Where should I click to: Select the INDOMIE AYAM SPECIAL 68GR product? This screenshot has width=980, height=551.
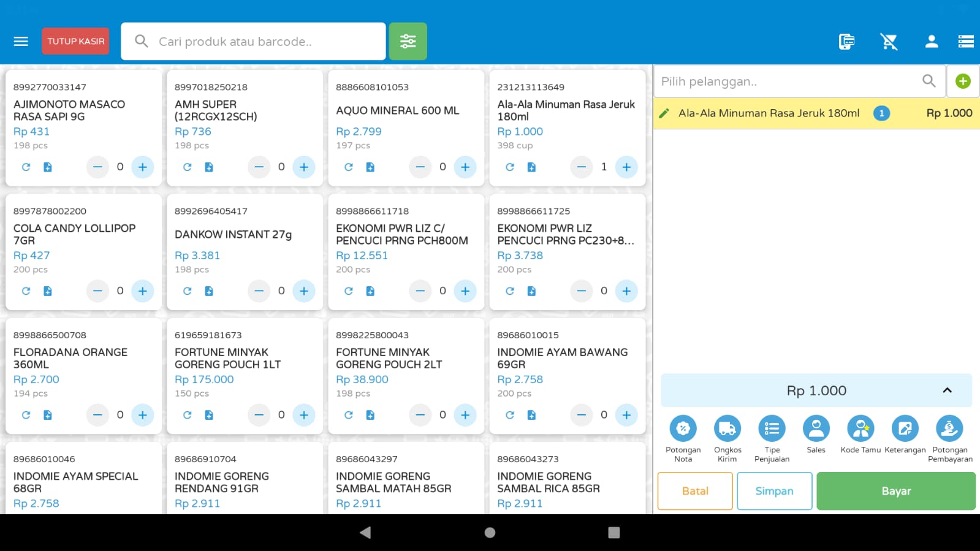tap(83, 479)
